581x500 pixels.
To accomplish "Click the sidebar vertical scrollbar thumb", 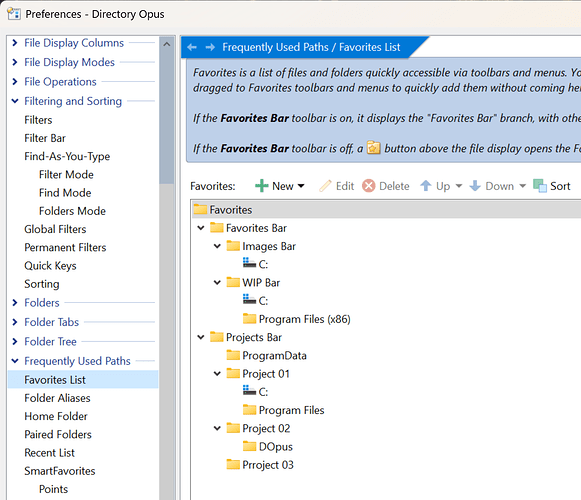I will pos(167,118).
